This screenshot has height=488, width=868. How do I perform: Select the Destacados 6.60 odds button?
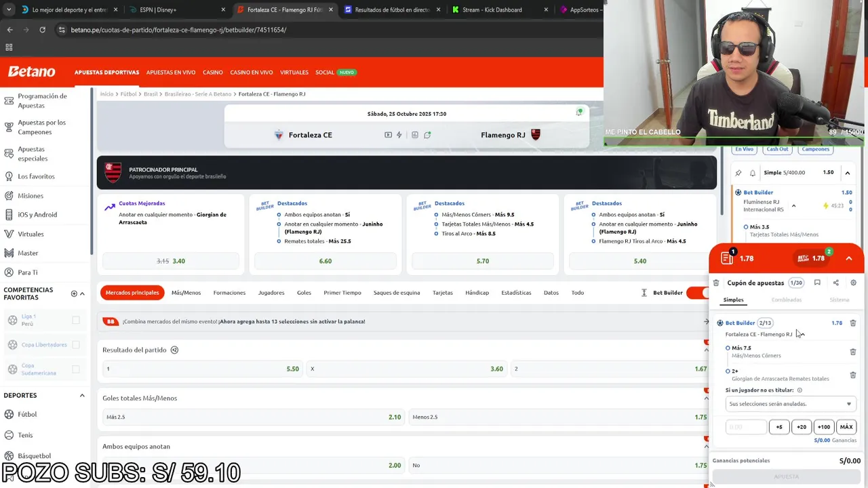coord(325,261)
